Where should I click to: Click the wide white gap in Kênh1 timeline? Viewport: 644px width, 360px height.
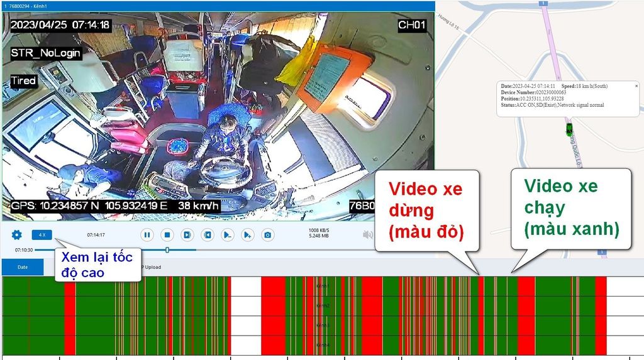(246, 286)
